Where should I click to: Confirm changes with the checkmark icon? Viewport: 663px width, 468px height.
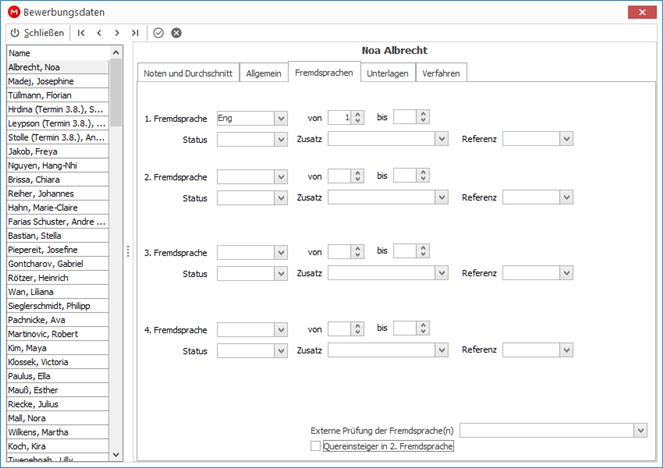[x=159, y=33]
